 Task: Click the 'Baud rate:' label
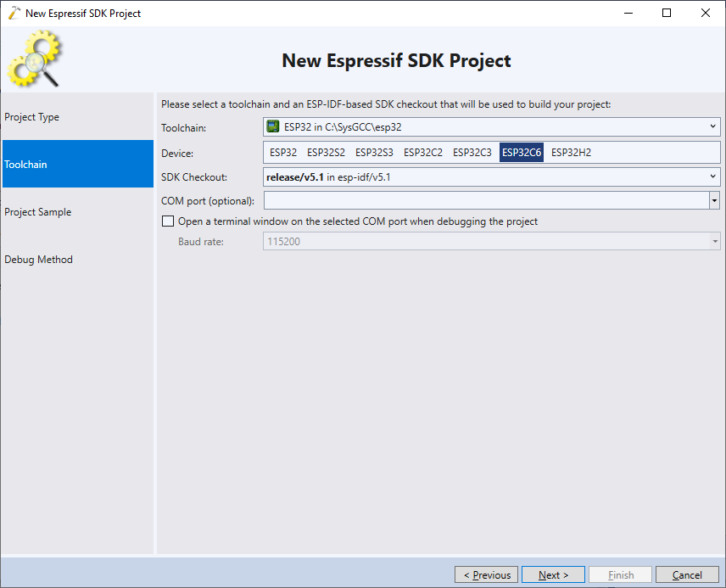pos(200,242)
